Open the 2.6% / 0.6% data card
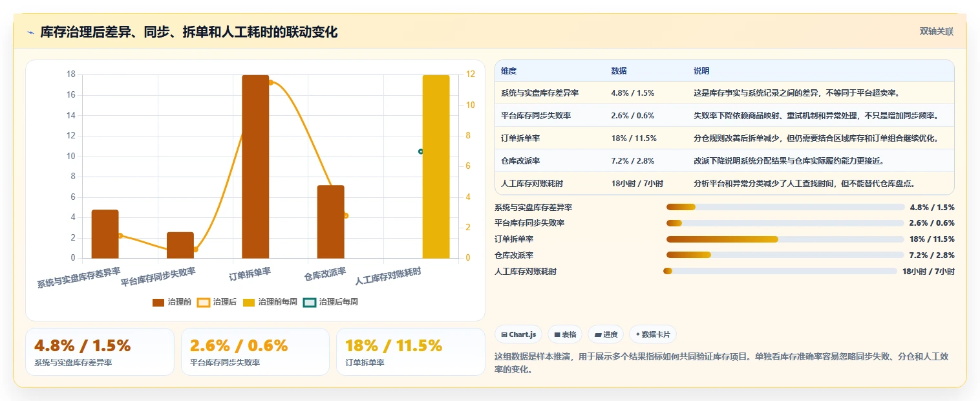Viewport: 980px width, 401px height. click(255, 352)
